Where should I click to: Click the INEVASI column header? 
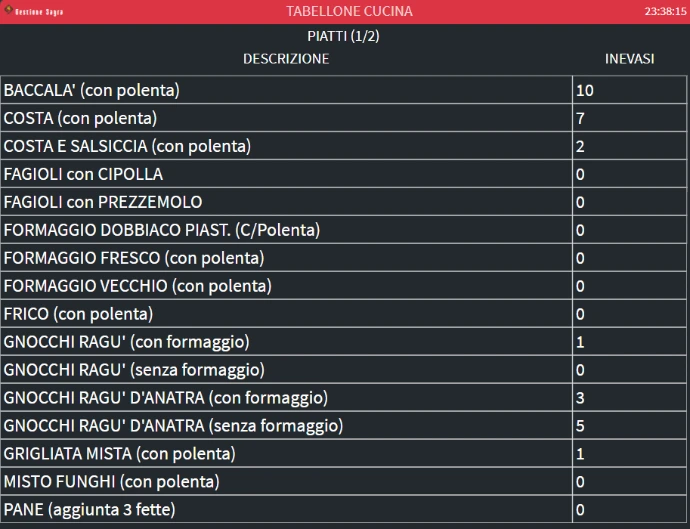(629, 59)
